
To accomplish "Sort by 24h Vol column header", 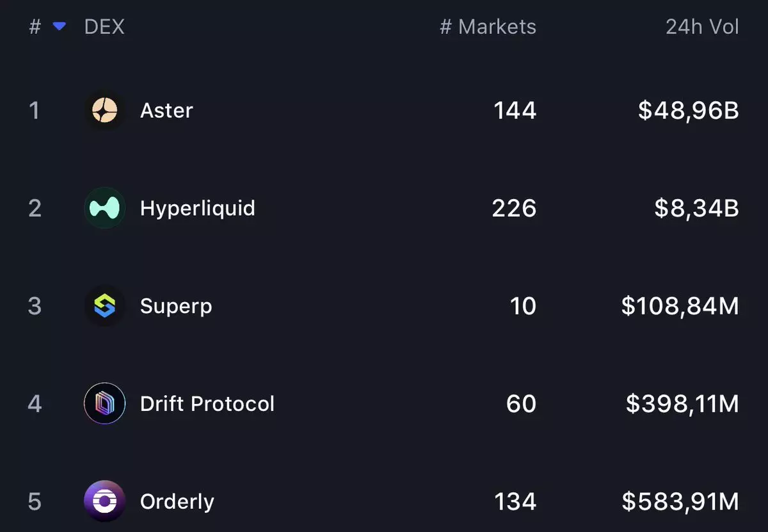I will point(702,27).
